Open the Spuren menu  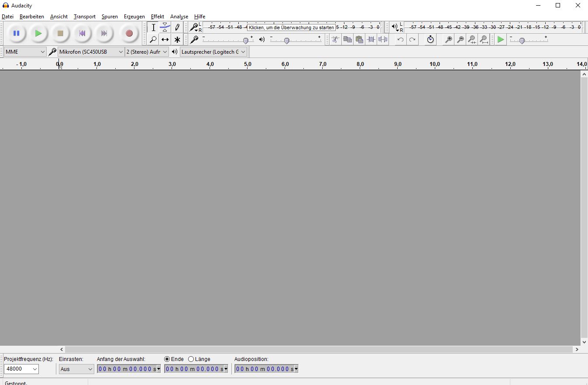[x=110, y=17]
